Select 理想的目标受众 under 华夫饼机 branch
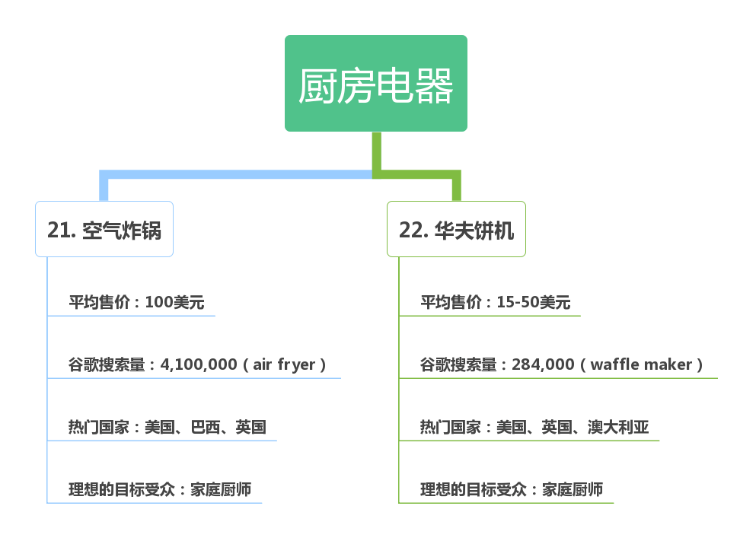This screenshot has height=541, width=756. pos(474,489)
